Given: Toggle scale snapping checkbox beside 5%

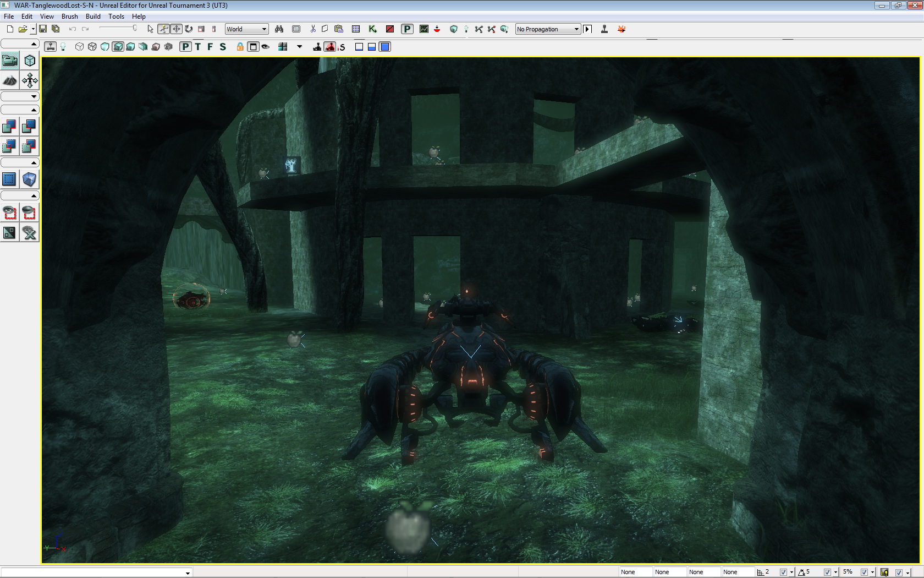Looking at the screenshot, I should (864, 572).
